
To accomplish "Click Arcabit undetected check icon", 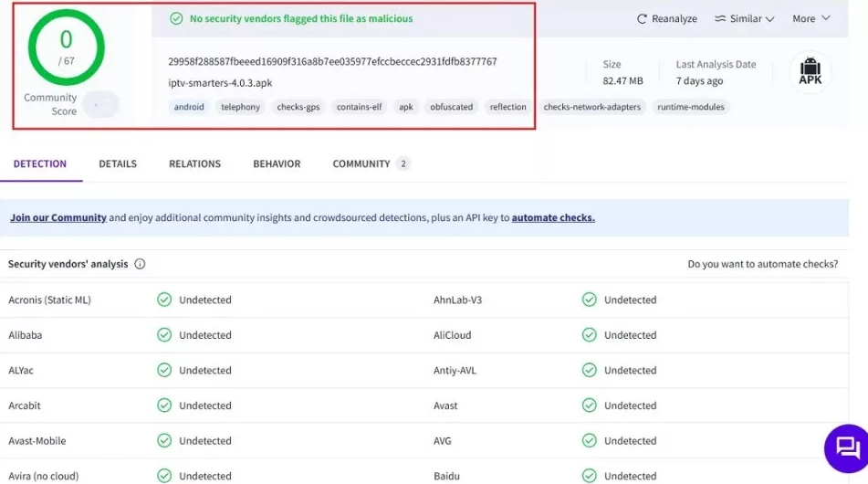I will (x=164, y=405).
